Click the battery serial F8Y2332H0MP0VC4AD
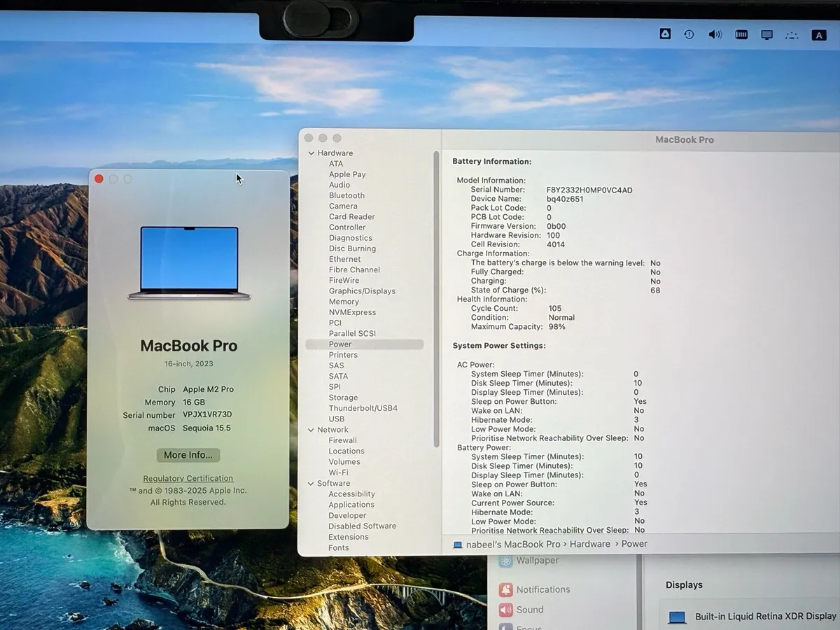This screenshot has width=840, height=630. pos(589,190)
